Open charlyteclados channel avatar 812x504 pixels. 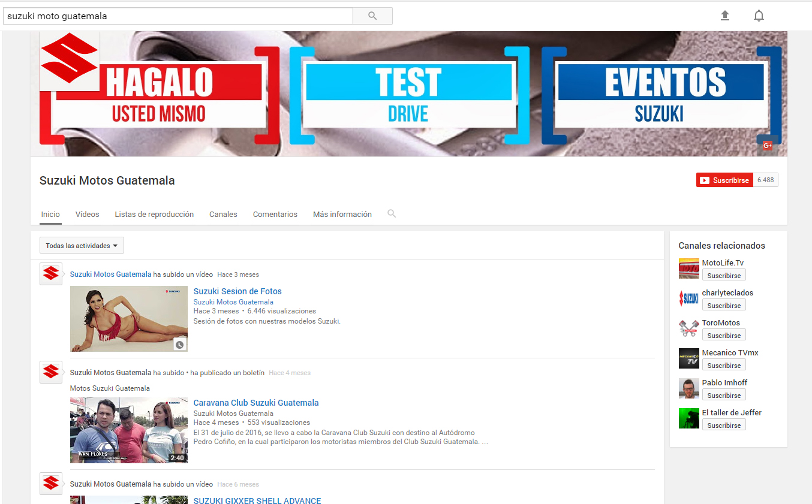tap(689, 298)
